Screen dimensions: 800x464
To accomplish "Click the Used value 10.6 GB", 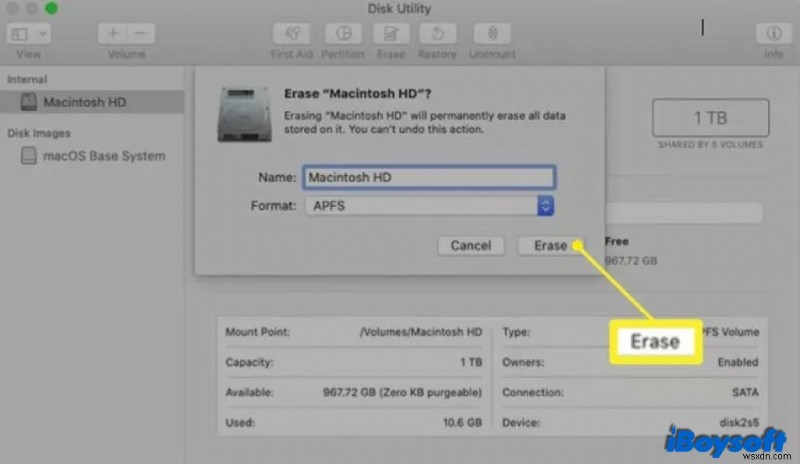I will tap(462, 423).
